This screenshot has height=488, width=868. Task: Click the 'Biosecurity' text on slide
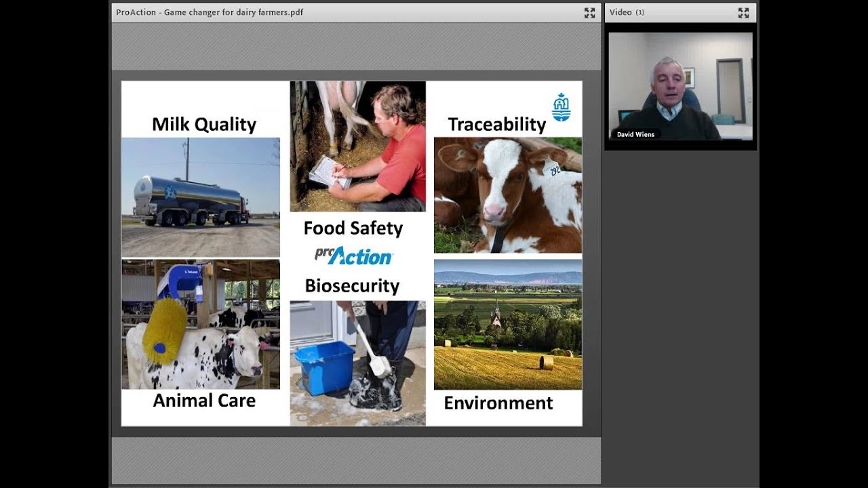[352, 285]
